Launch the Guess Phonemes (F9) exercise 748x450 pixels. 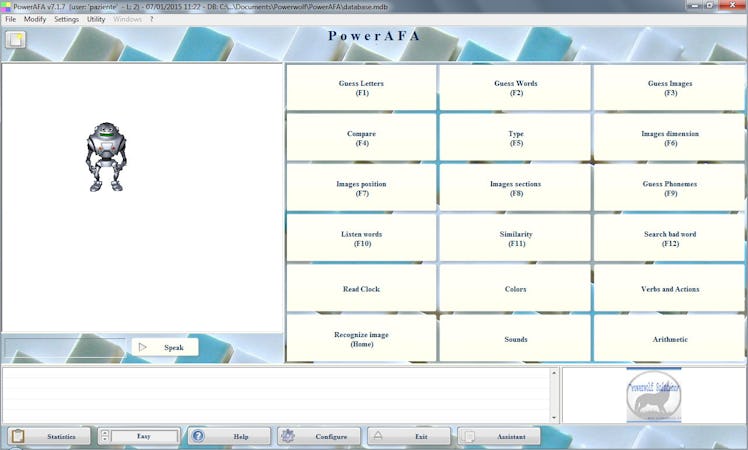click(670, 188)
